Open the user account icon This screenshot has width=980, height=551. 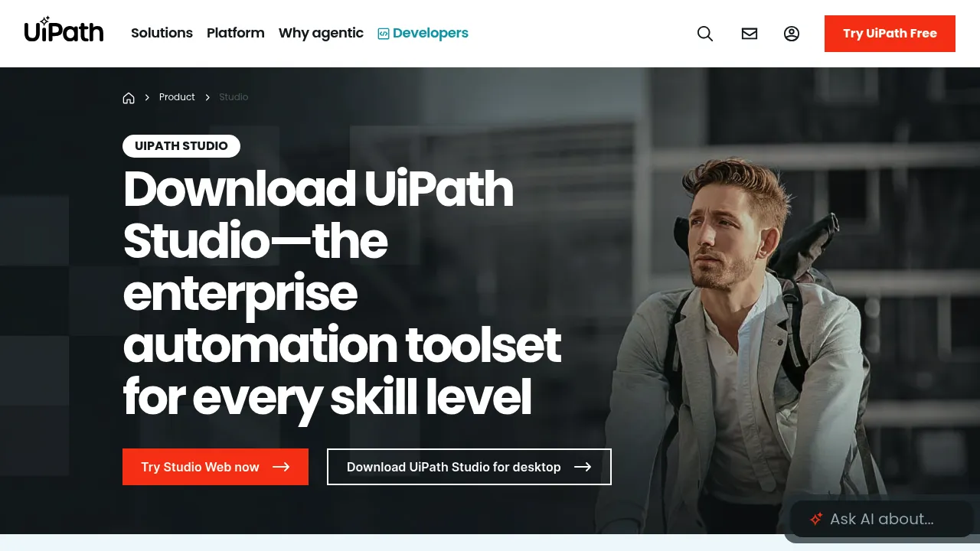(792, 34)
